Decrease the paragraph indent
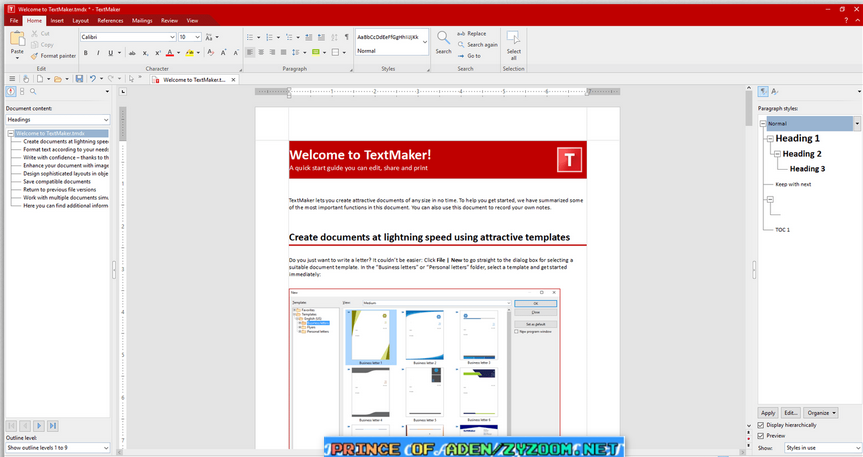 tap(309, 37)
